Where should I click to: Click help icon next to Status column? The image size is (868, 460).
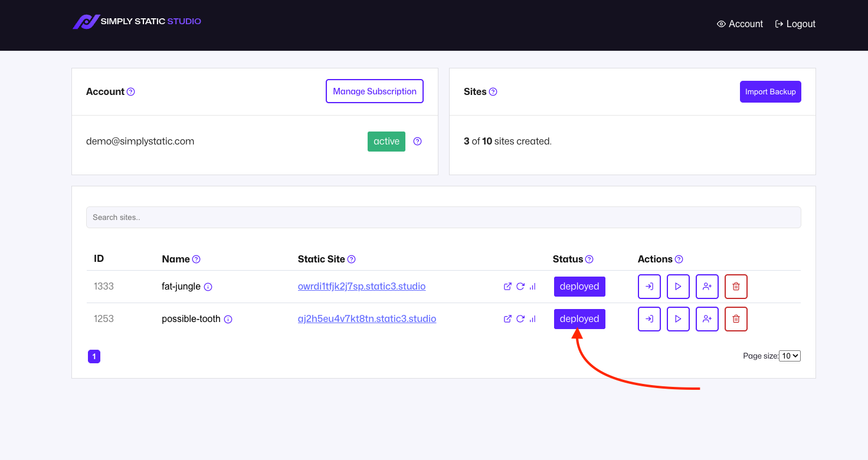pos(589,259)
